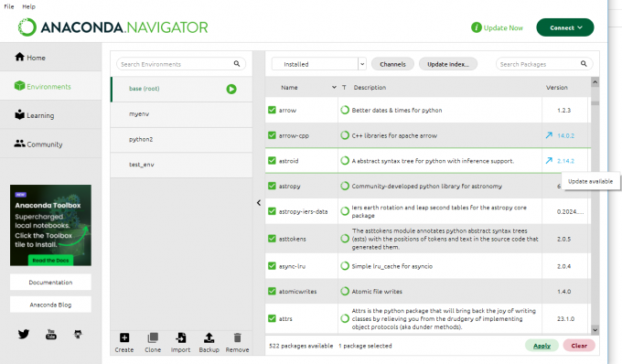Click the Update Now link

click(x=503, y=27)
